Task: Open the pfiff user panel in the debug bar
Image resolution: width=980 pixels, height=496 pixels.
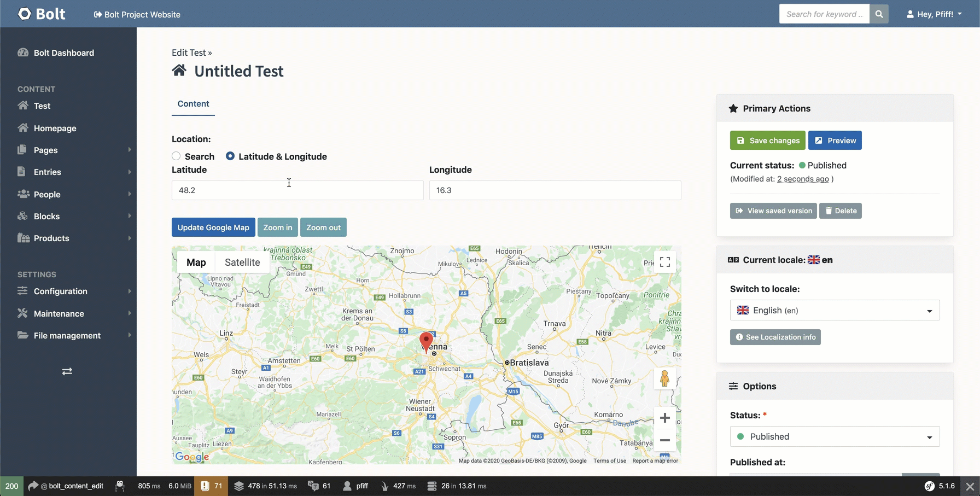Action: [355, 486]
